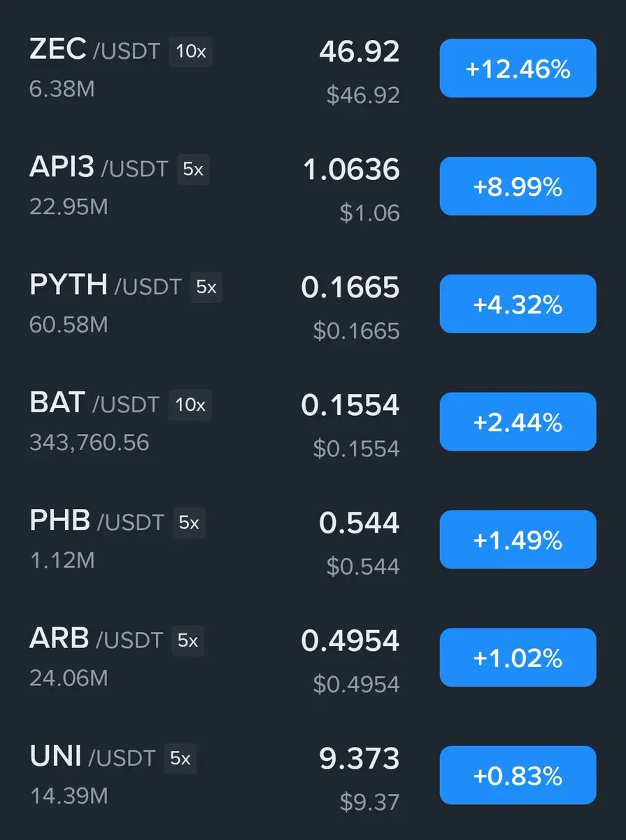Tap the +12.46% change button for ZEC
Image resolution: width=626 pixels, height=840 pixels.
click(518, 68)
